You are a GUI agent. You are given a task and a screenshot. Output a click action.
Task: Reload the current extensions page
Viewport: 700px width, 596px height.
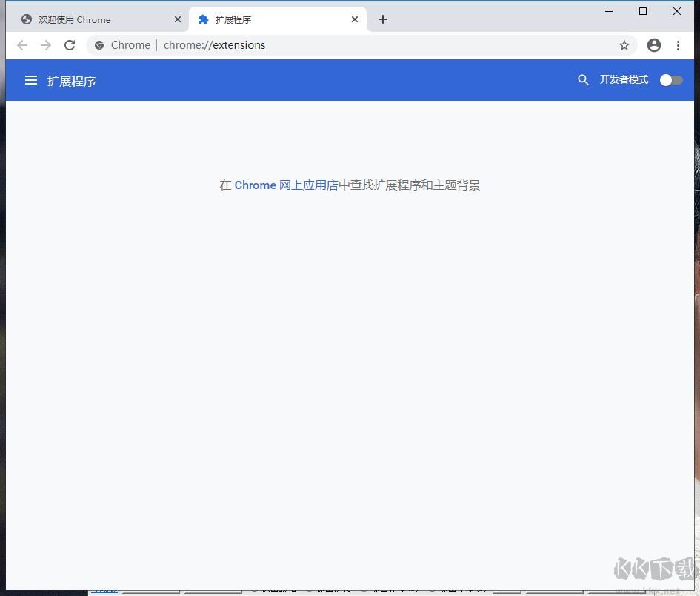pyautogui.click(x=70, y=45)
